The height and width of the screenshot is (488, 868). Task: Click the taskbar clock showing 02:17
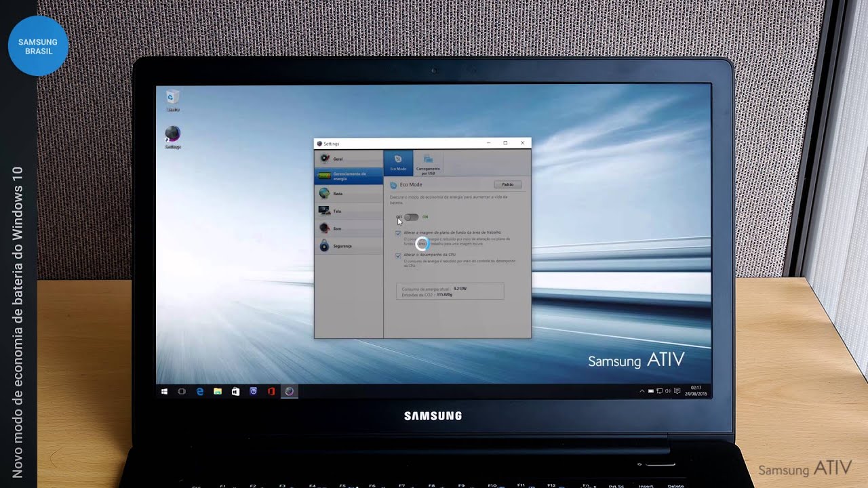pyautogui.click(x=696, y=391)
